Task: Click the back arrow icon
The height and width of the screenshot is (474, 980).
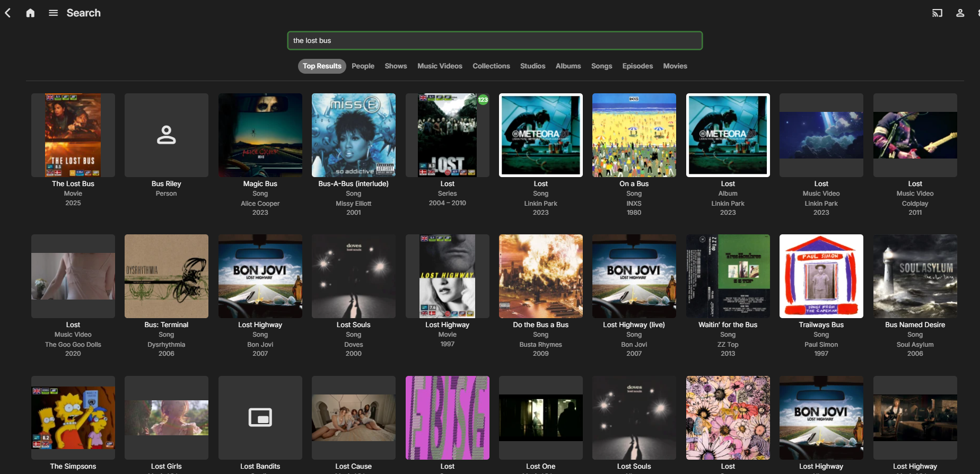Action: [x=8, y=13]
